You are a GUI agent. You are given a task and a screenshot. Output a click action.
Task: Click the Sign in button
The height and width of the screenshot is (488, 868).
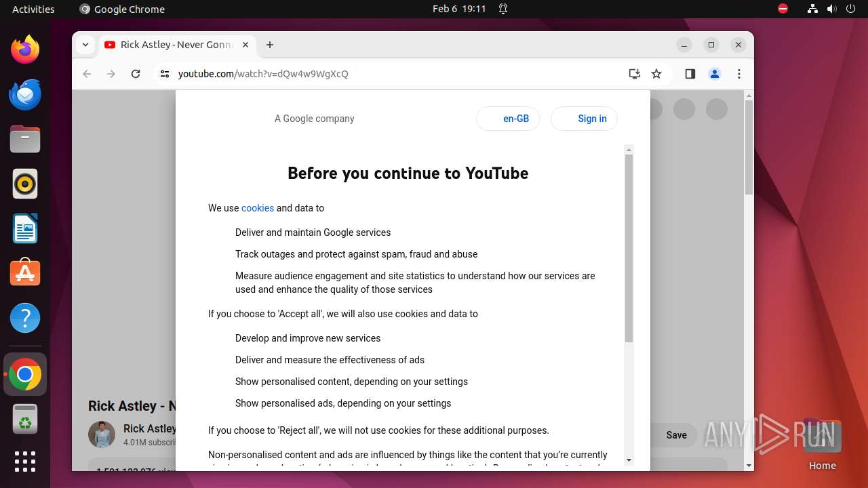[x=584, y=119]
